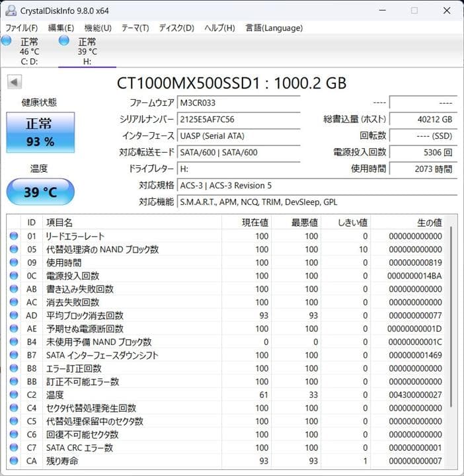Click status icon of row 05 代替処理済の NAND ブロック数
The width and height of the screenshot is (464, 476).
14,249
